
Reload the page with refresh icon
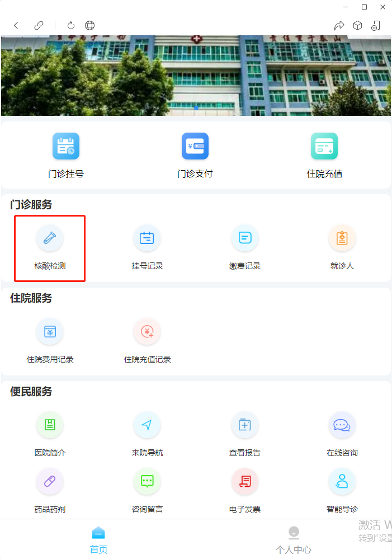71,25
